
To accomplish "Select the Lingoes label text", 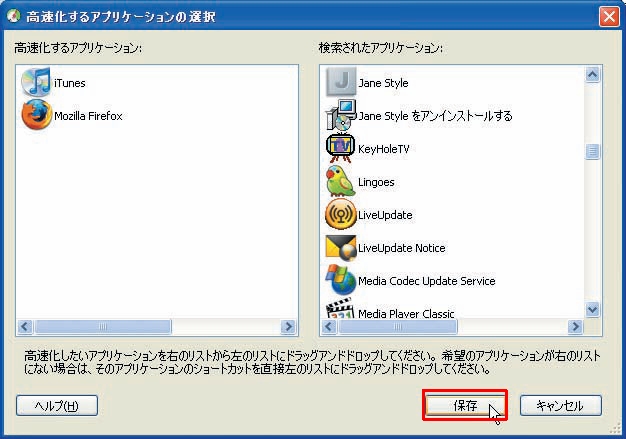I will [x=376, y=182].
